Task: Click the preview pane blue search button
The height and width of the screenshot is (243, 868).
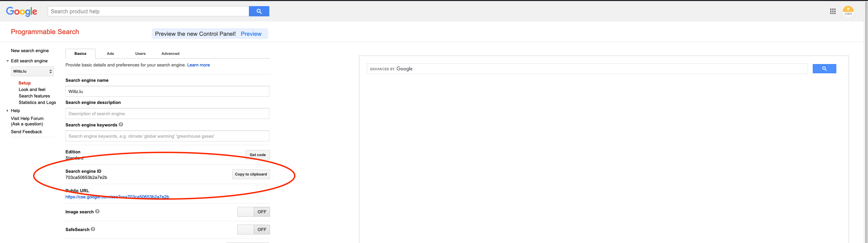Action: click(824, 69)
